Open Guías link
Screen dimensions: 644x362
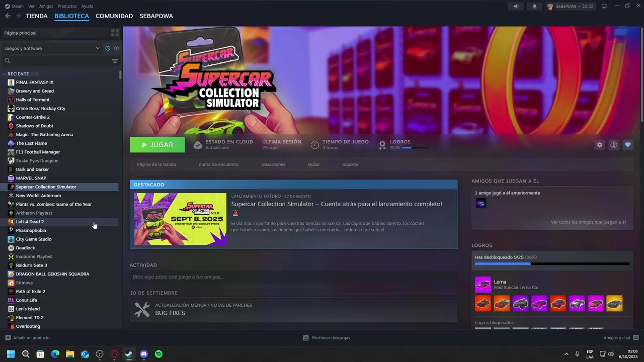[x=314, y=164]
